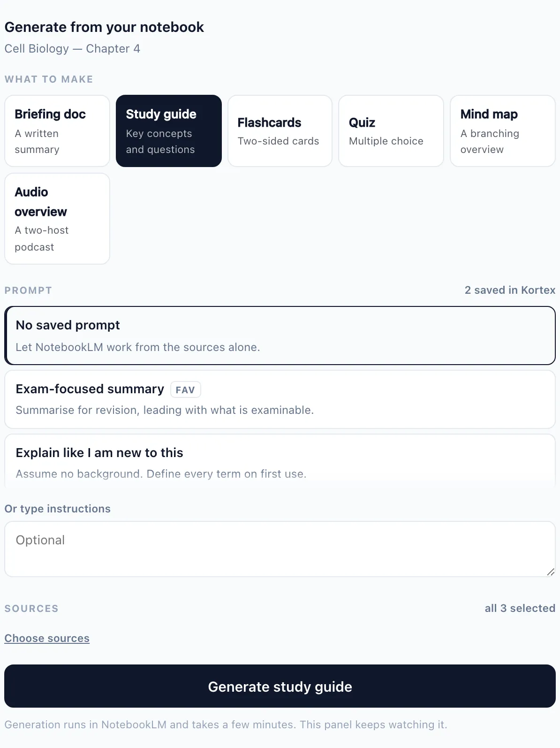Pick Flashcards as what to make
560x748 pixels.
pos(280,131)
